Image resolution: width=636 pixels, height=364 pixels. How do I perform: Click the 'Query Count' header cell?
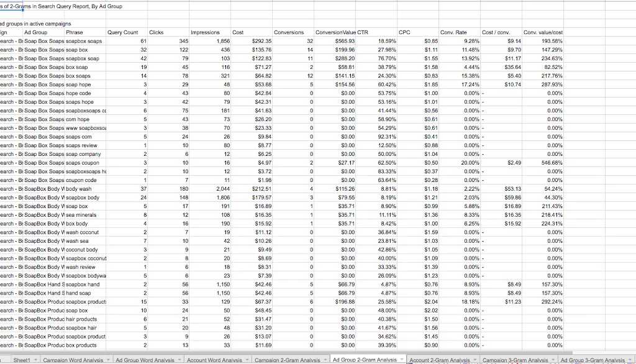pos(127,32)
